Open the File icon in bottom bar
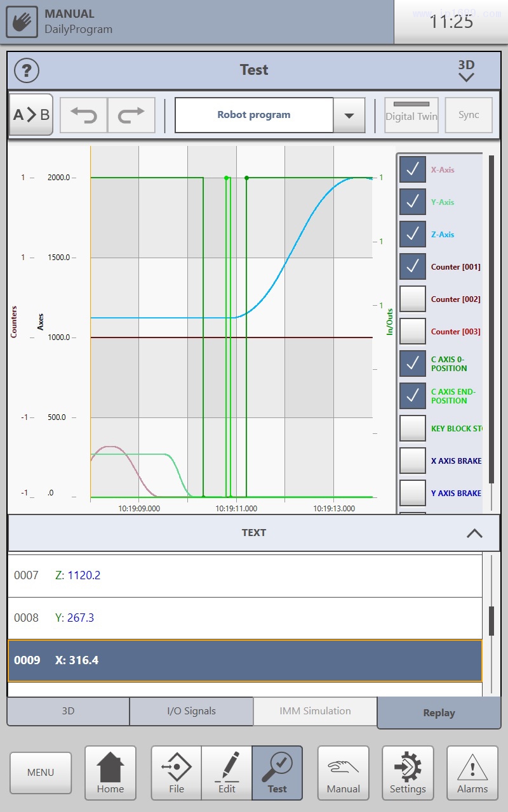The width and height of the screenshot is (508, 812). 177,772
